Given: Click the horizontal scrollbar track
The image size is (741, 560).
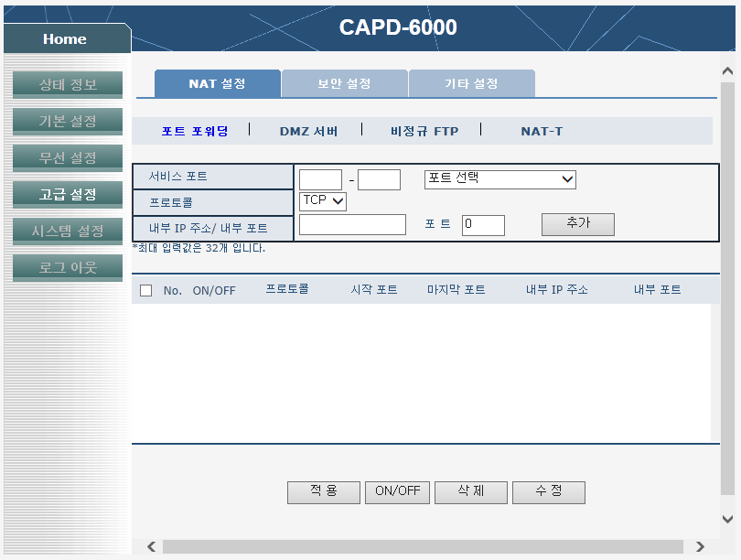Looking at the screenshot, I should pyautogui.click(x=423, y=547).
